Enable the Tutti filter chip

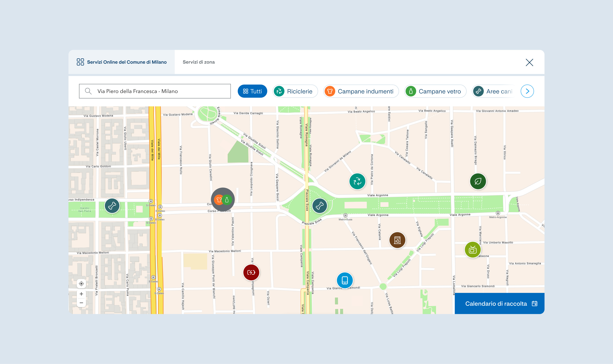click(x=252, y=91)
